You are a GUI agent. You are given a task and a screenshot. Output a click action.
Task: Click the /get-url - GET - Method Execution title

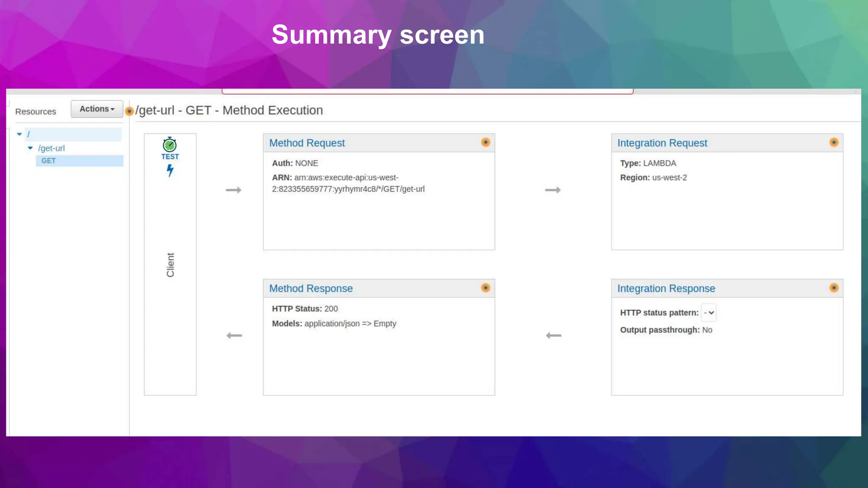point(229,111)
